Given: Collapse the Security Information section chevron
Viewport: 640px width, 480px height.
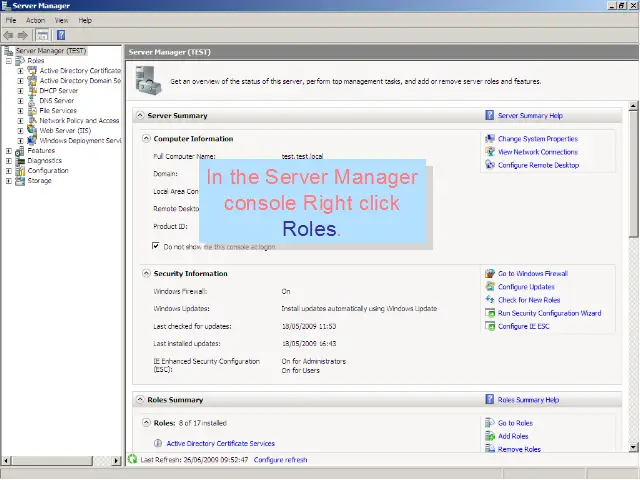Looking at the screenshot, I should click(146, 273).
